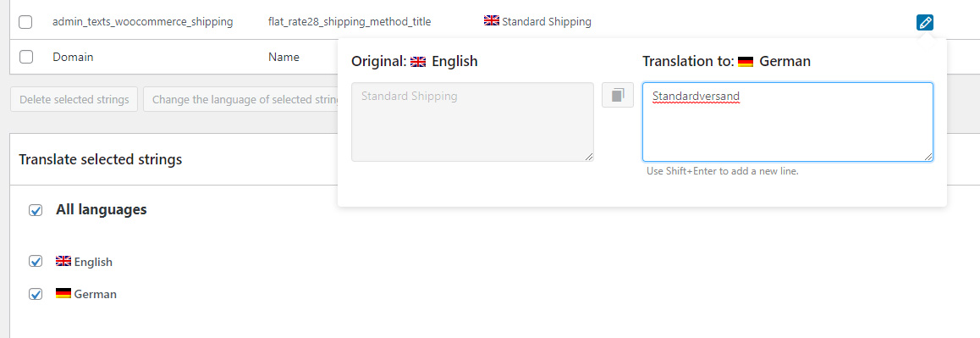Click the German translation box's corner resize handle

(928, 157)
